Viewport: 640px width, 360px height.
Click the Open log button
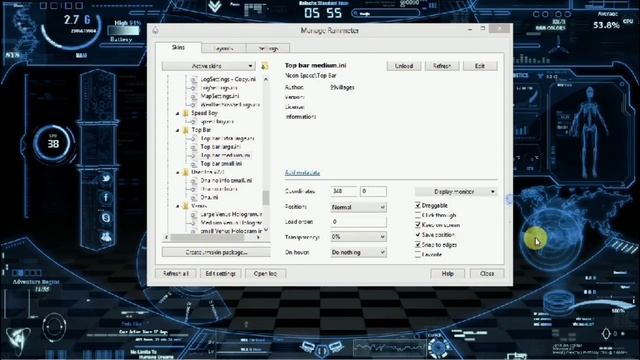(265, 273)
